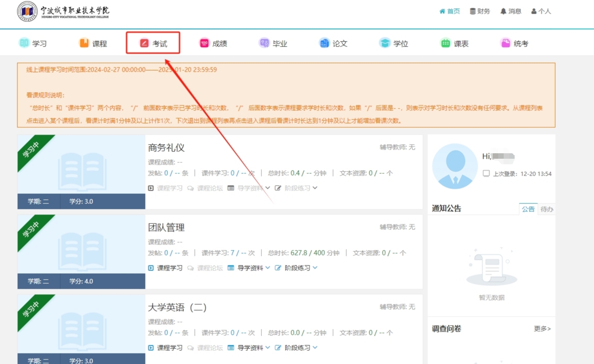Click 更多> next to 调查问卷
The width and height of the screenshot is (594, 364).
pos(542,329)
